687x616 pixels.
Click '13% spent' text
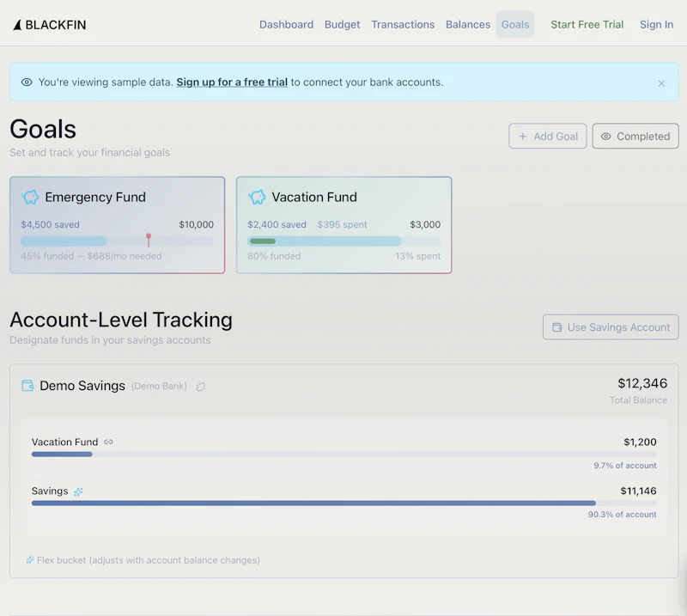point(417,256)
